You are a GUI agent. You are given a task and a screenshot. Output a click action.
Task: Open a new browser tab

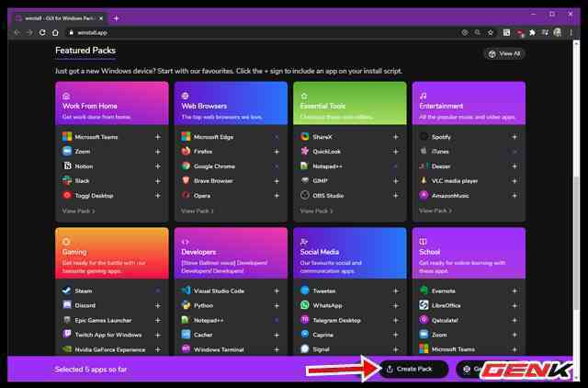(117, 18)
